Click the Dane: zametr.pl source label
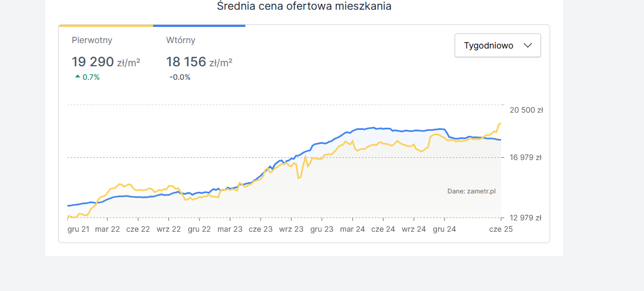The image size is (644, 291). click(471, 191)
